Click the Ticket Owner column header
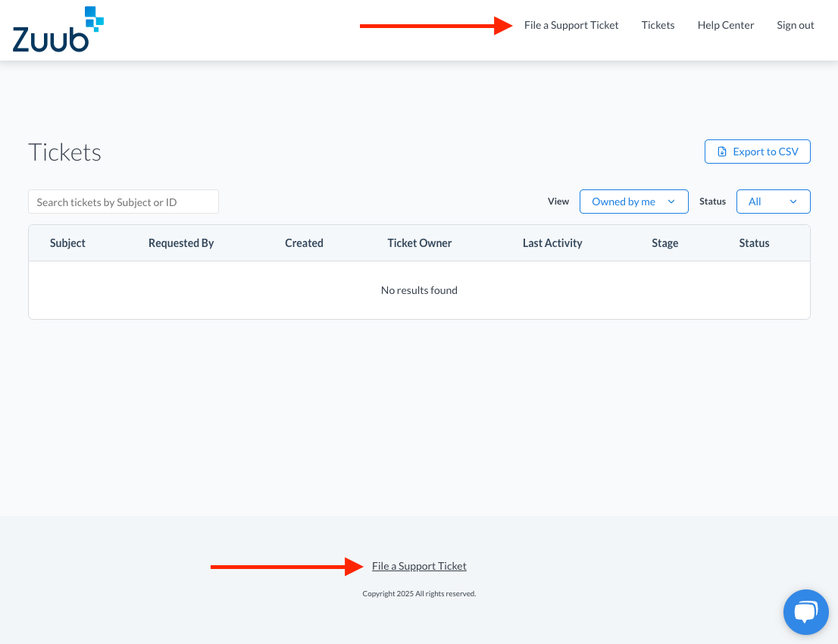This screenshot has height=644, width=838. [x=419, y=243]
